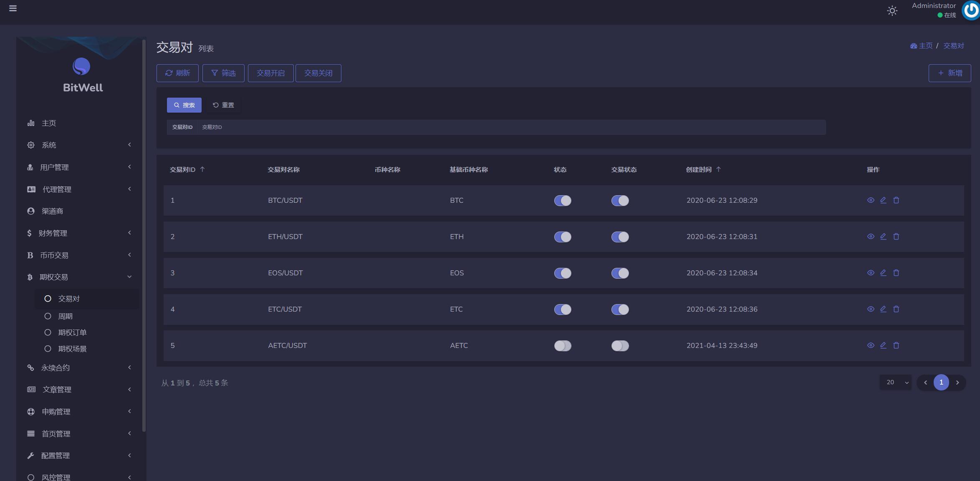The width and height of the screenshot is (980, 481).
Task: Expand the 首页管理 sidebar menu
Action: point(79,434)
